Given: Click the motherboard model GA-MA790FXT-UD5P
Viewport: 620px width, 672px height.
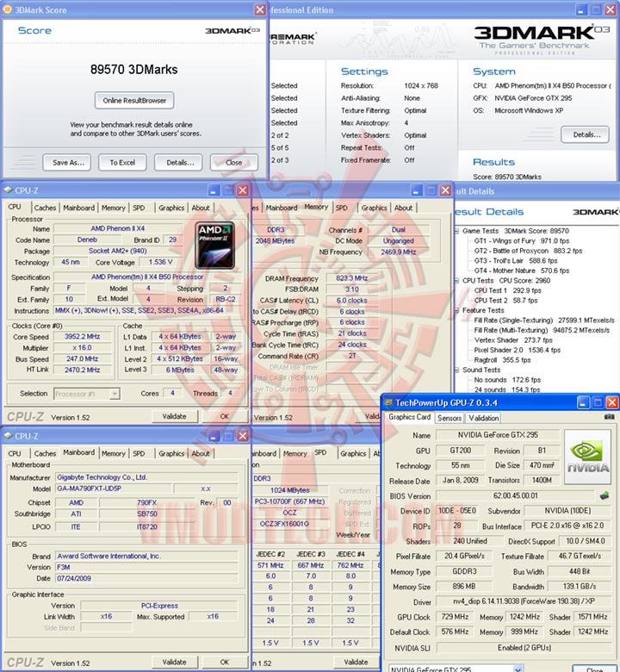Looking at the screenshot, I should [x=114, y=488].
